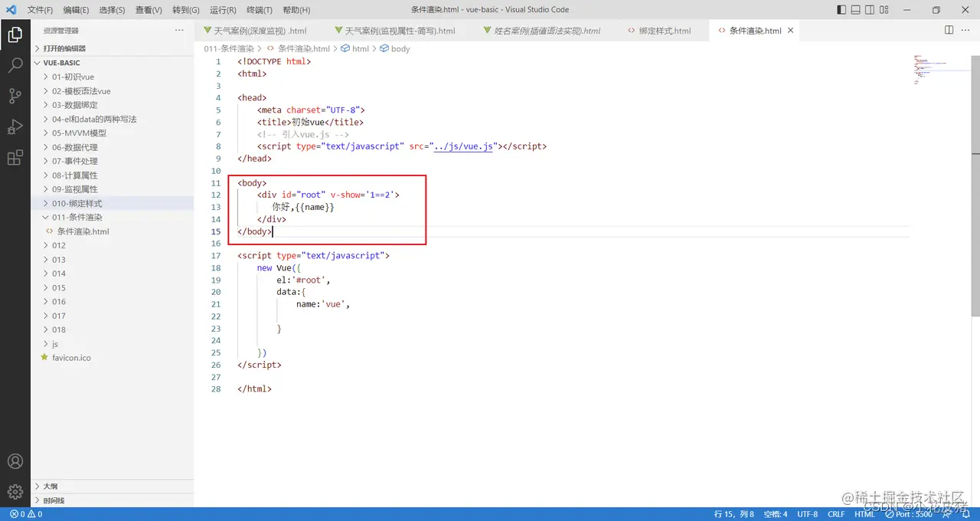Select 条件渲染.html file in explorer tree
This screenshot has width=980, height=521.
112,231
